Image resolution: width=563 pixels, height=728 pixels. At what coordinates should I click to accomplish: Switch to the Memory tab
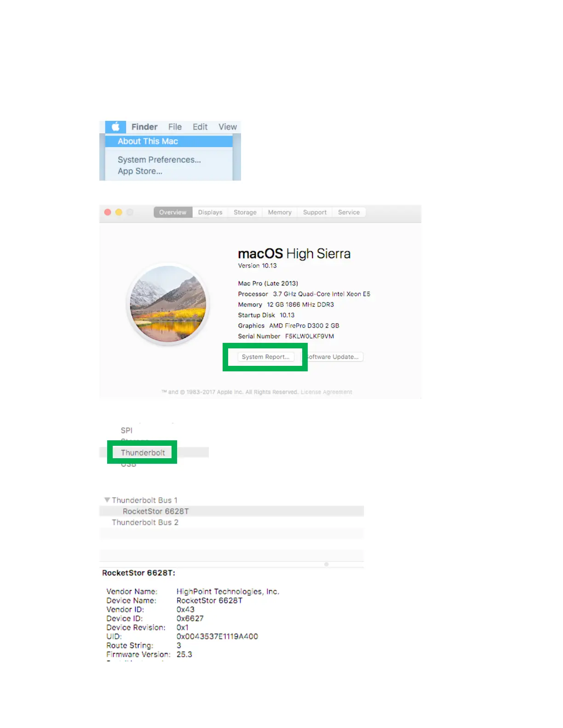[280, 212]
